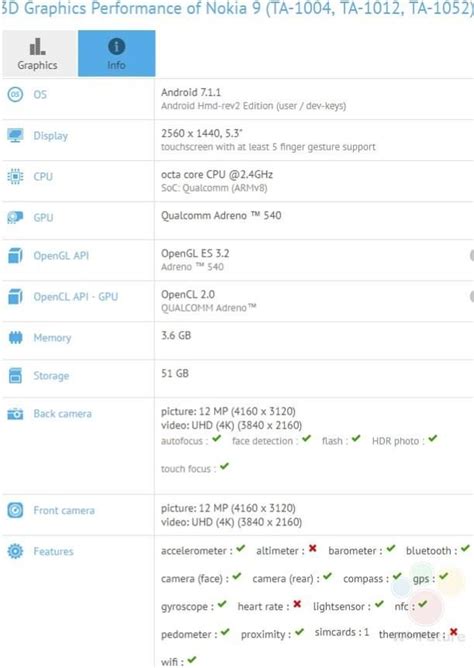Screen dimensions: 474x668
Task: Click the GPU card icon
Action: point(15,217)
